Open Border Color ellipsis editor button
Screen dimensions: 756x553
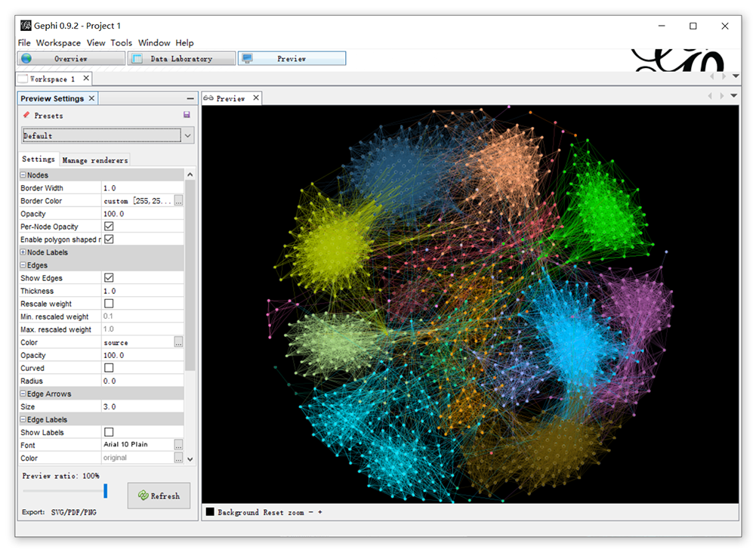pyautogui.click(x=178, y=200)
